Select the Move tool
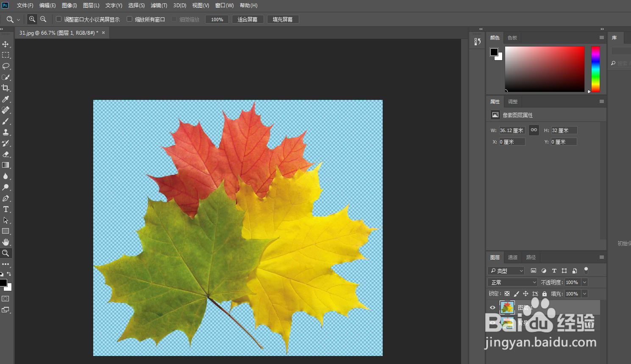 (6, 44)
